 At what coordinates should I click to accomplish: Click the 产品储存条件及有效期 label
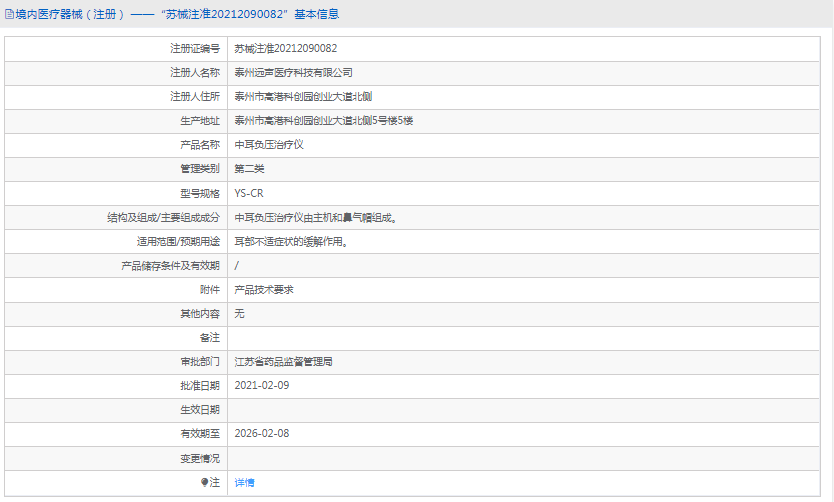click(x=170, y=265)
